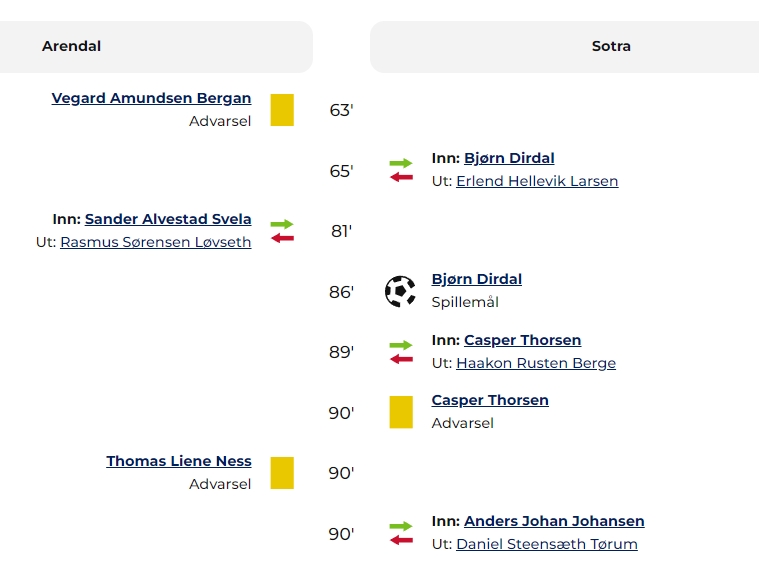Click the substitution arrows beside Anders Johan Johansen

coord(401,533)
